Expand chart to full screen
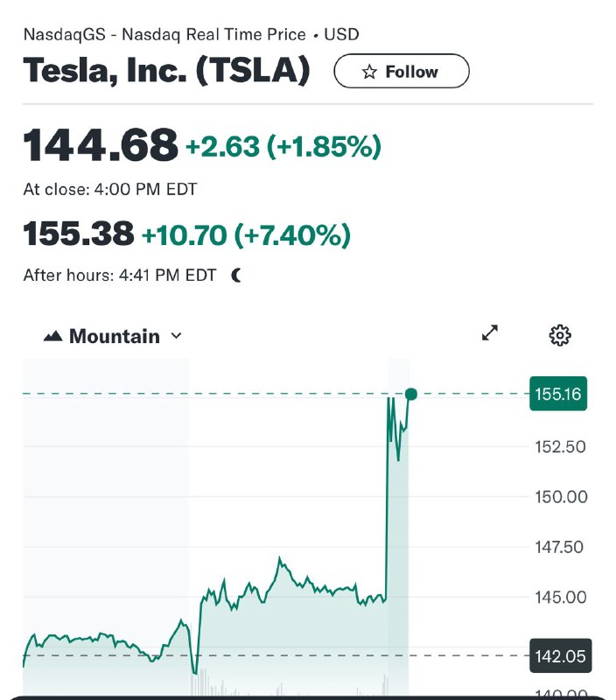The image size is (616, 700). [490, 332]
